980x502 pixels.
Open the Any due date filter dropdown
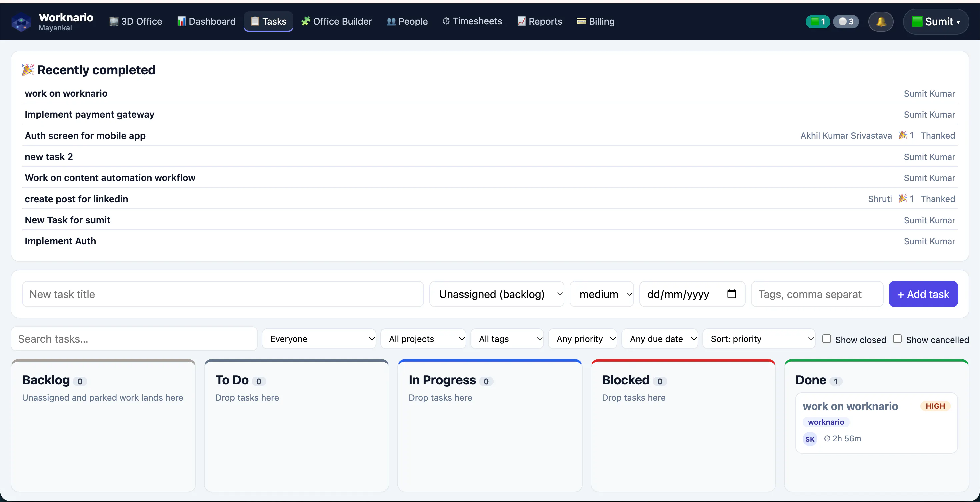(660, 339)
